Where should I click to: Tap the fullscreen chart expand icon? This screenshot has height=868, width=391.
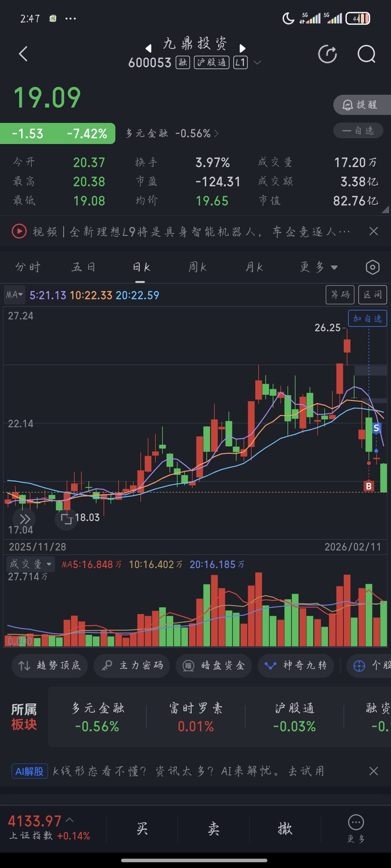[x=66, y=519]
